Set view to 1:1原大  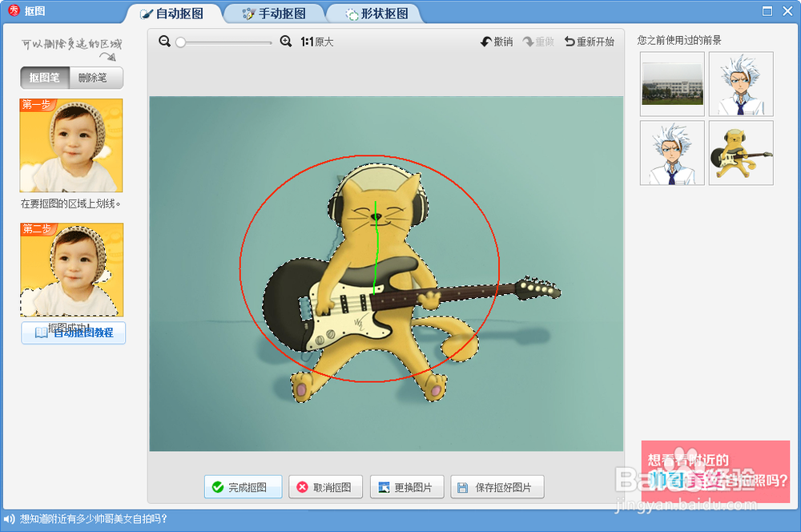coord(317,42)
